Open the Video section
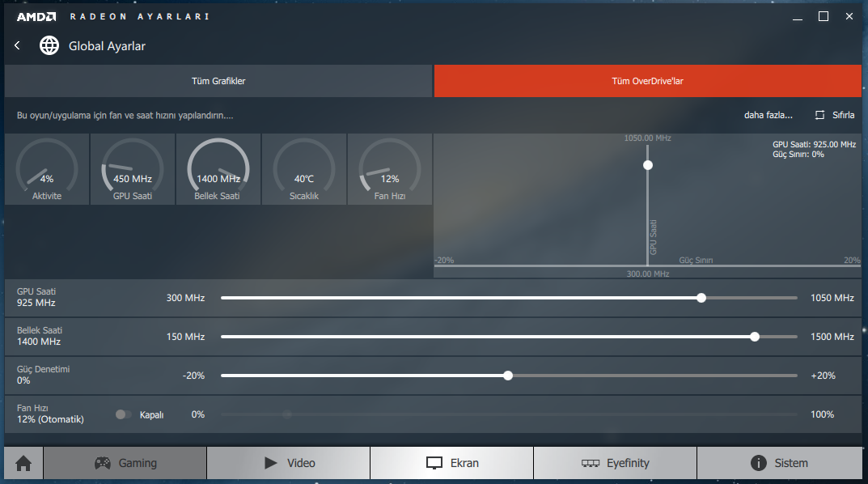 (x=289, y=464)
